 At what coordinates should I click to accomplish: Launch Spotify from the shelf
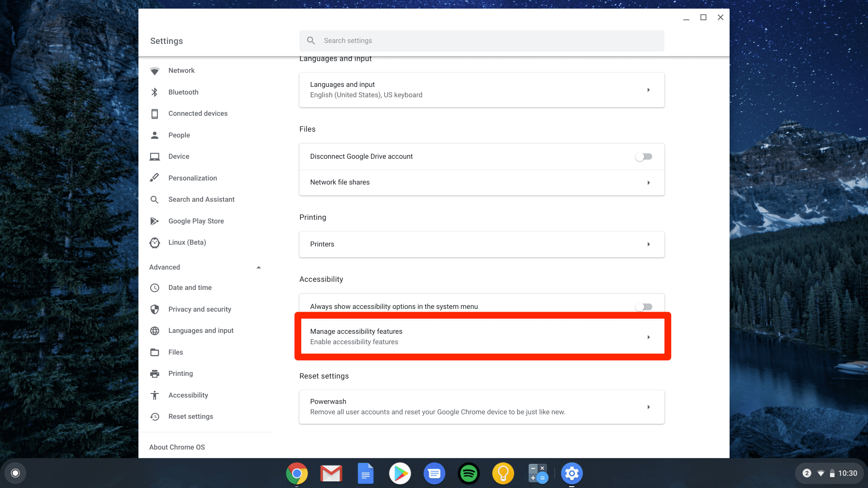469,474
